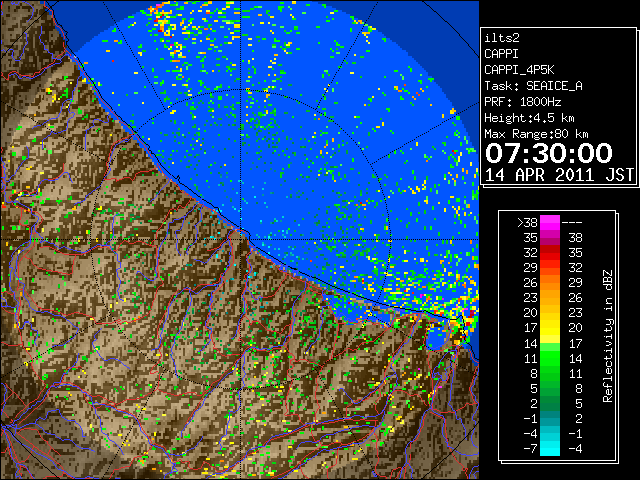Click the "Reflectivity in dBZ" legend title

point(607,336)
